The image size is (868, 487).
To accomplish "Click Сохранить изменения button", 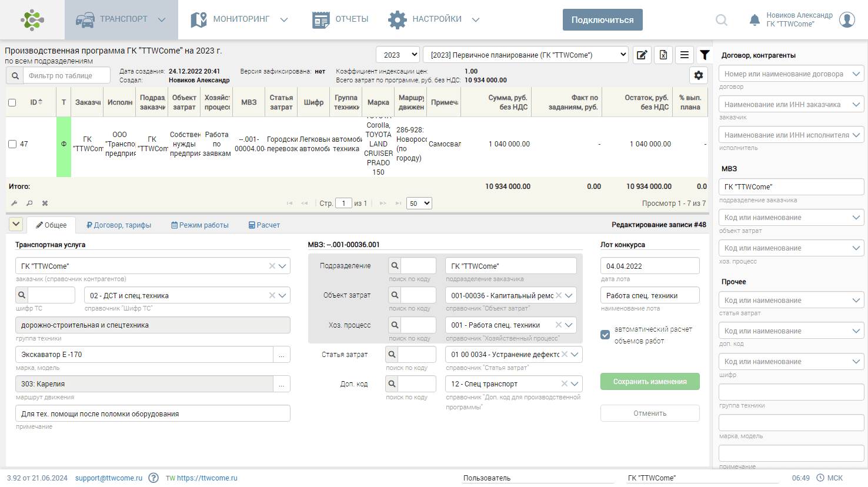I will (650, 381).
